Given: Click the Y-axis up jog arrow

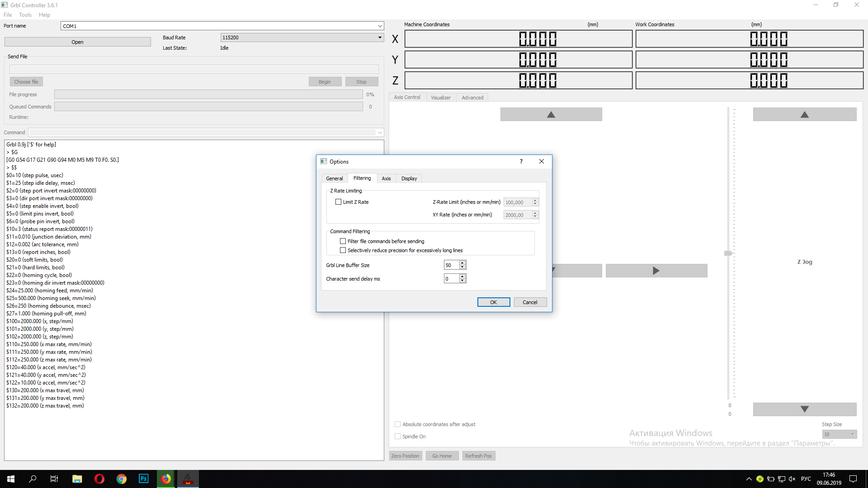Looking at the screenshot, I should pyautogui.click(x=551, y=114).
